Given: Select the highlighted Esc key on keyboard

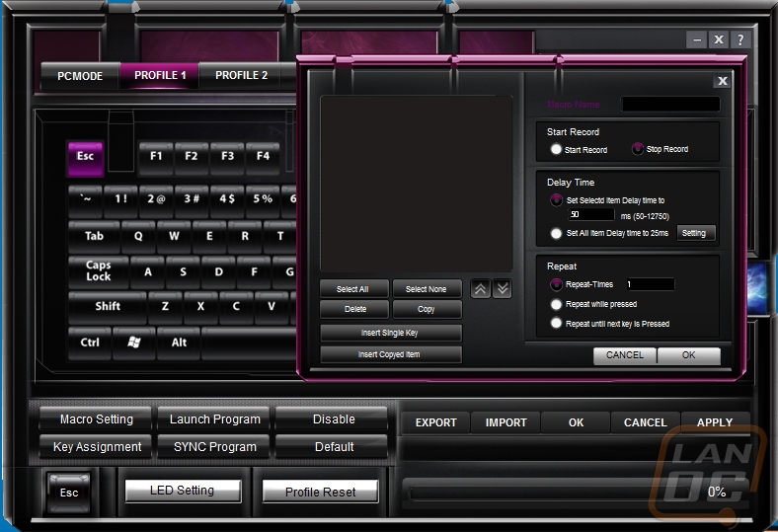Looking at the screenshot, I should coord(85,158).
